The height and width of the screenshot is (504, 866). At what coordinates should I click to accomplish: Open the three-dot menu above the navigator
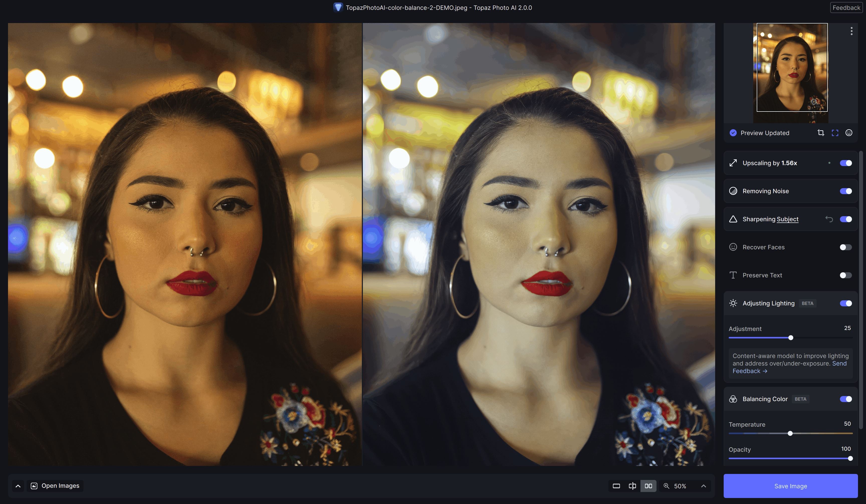[851, 31]
